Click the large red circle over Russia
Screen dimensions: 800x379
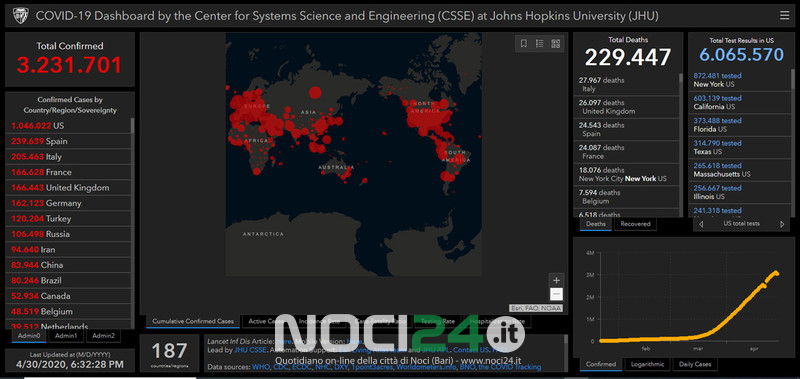(x=315, y=92)
